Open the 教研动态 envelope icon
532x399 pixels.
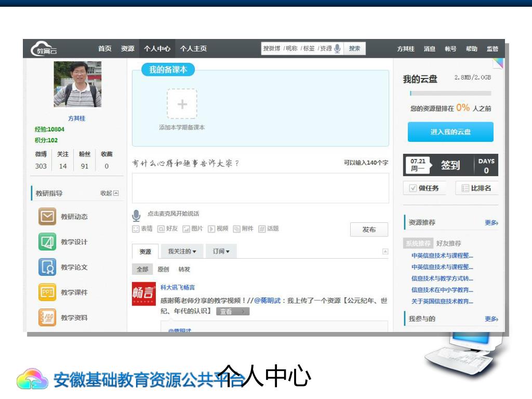tap(47, 216)
